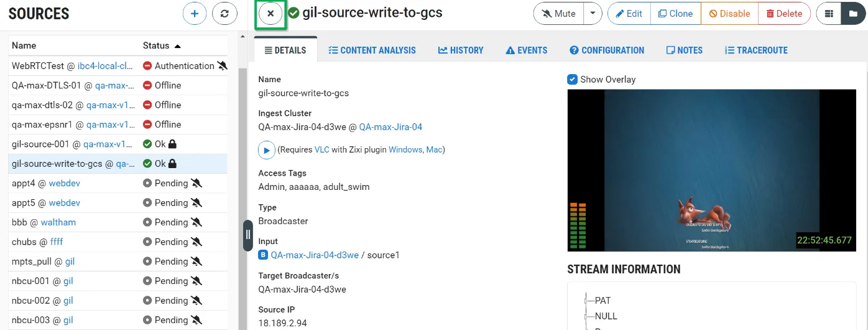Delete the selected source
The height and width of the screenshot is (330, 868).
[785, 14]
